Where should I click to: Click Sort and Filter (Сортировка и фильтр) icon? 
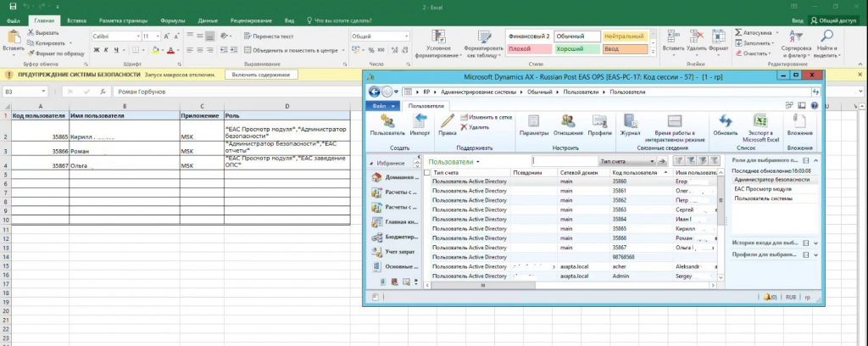point(795,36)
